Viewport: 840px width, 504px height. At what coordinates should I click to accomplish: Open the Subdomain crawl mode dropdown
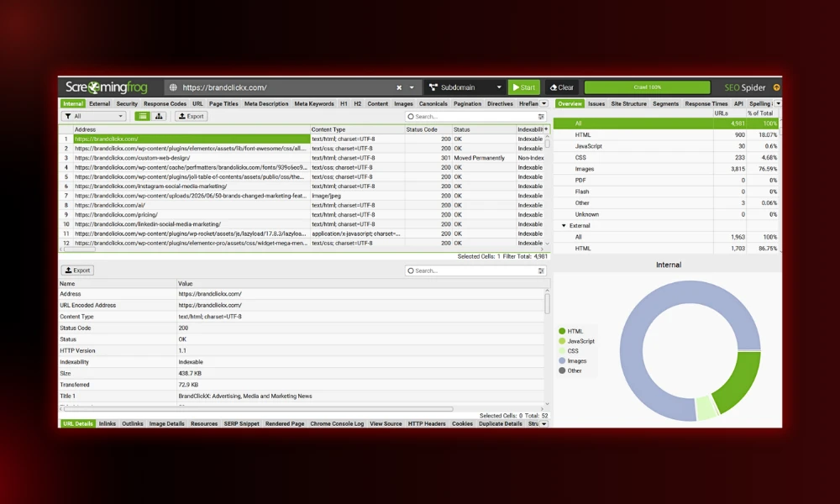pos(465,87)
